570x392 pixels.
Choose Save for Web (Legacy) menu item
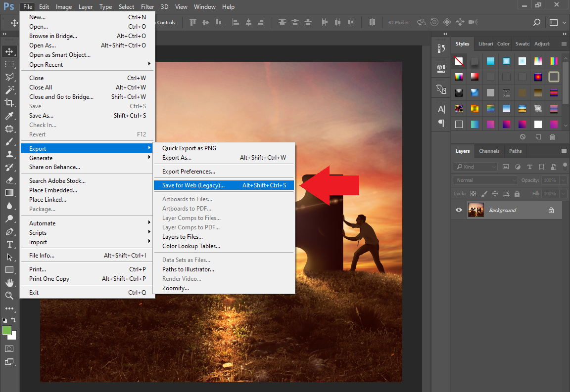[193, 185]
